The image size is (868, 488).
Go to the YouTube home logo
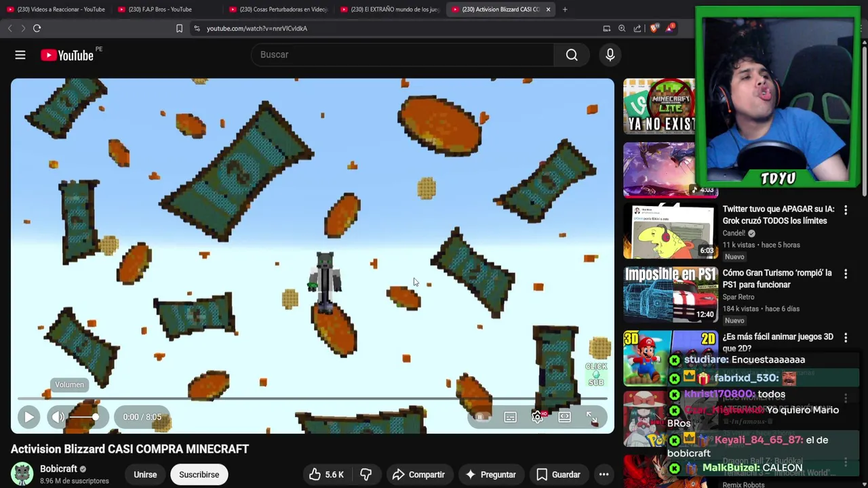click(67, 56)
